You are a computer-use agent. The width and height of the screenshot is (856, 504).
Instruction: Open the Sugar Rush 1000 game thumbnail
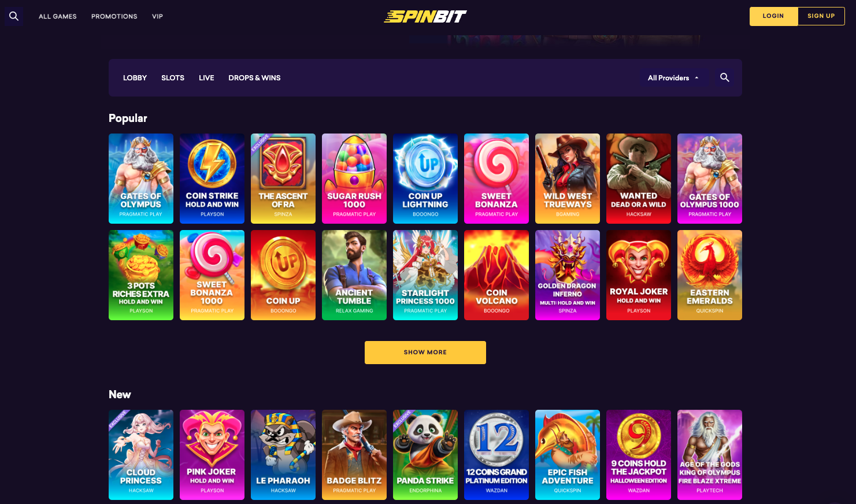pos(354,179)
